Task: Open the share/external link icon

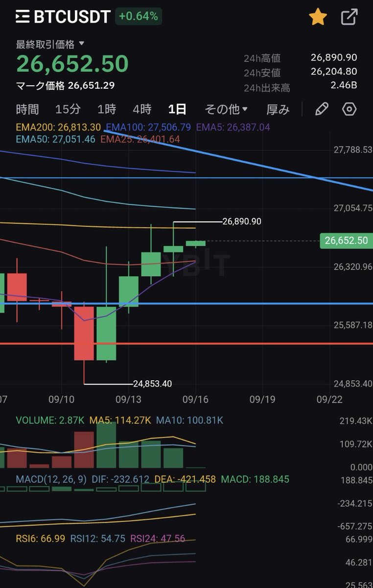Action: (x=349, y=17)
